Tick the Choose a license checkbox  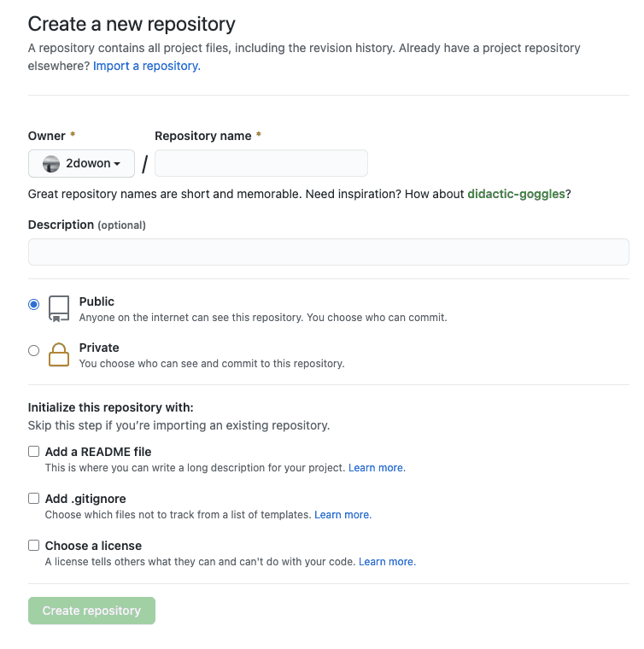pos(34,545)
